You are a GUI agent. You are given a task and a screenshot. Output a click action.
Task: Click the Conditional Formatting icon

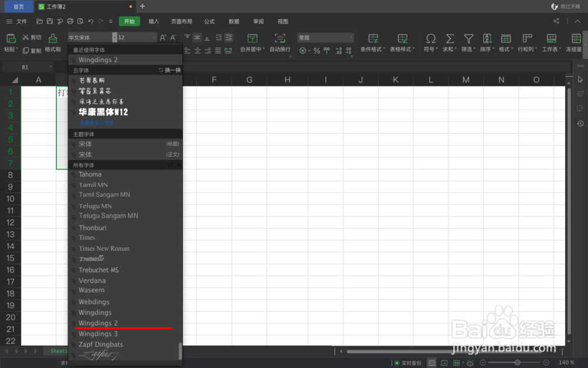click(x=373, y=38)
